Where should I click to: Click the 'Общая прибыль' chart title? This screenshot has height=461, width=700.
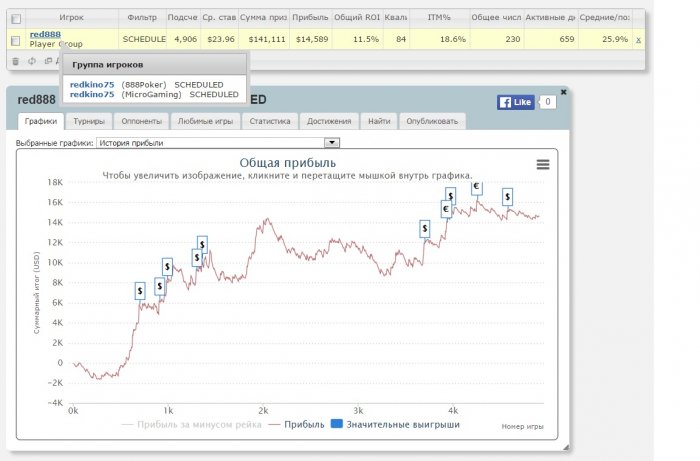point(288,163)
